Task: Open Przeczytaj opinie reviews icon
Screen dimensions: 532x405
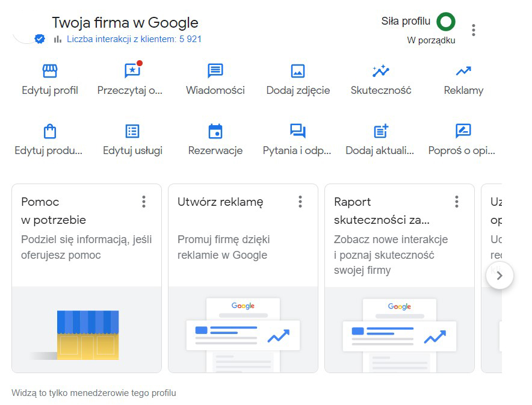Action: tap(132, 70)
